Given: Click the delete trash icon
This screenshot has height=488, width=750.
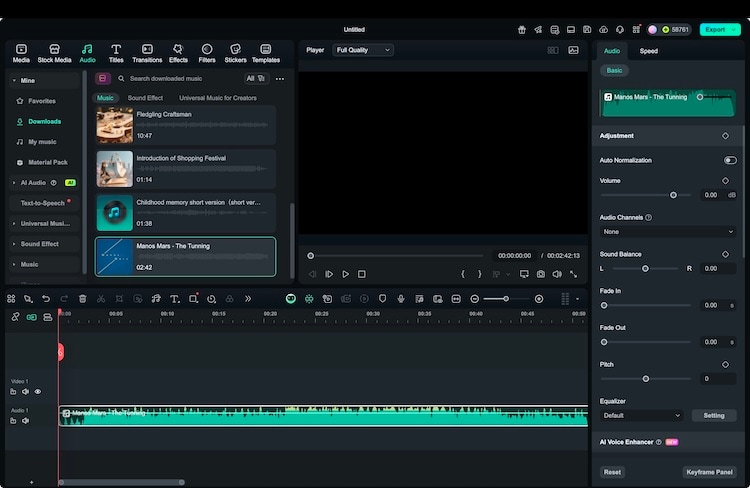Looking at the screenshot, I should pyautogui.click(x=82, y=299).
